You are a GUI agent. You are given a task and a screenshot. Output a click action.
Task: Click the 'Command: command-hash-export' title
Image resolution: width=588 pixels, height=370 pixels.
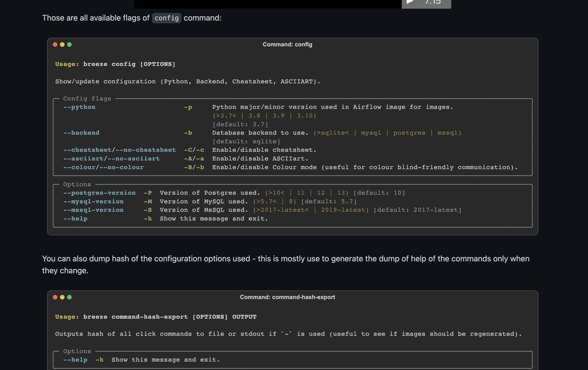click(x=287, y=297)
